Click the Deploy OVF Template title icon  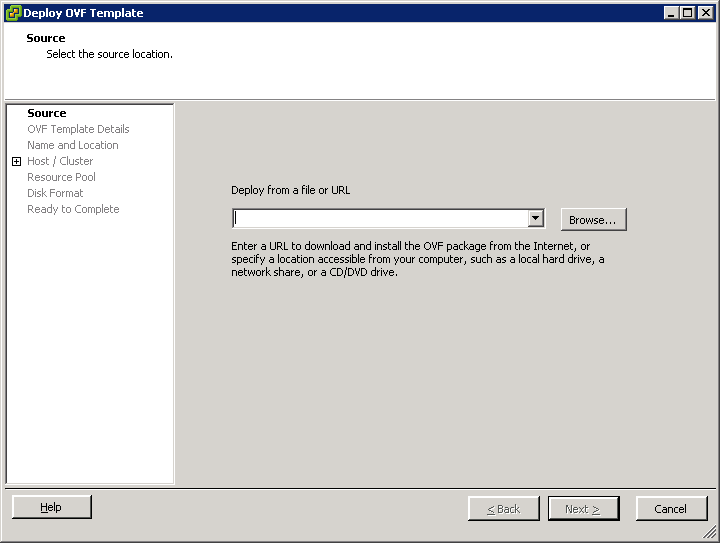pyautogui.click(x=13, y=13)
